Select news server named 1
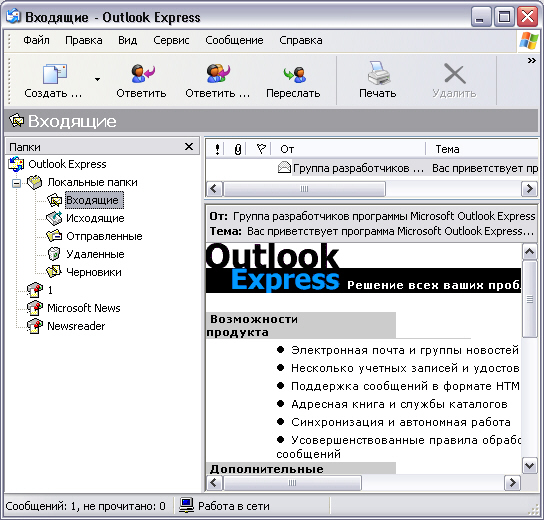Screen dimensions: 544x520 (50, 290)
